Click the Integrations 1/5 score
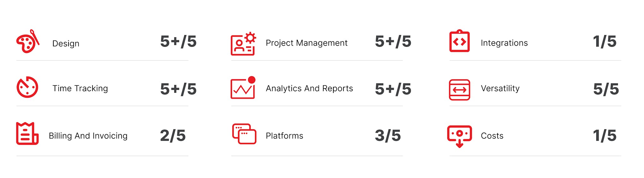 coord(605,41)
